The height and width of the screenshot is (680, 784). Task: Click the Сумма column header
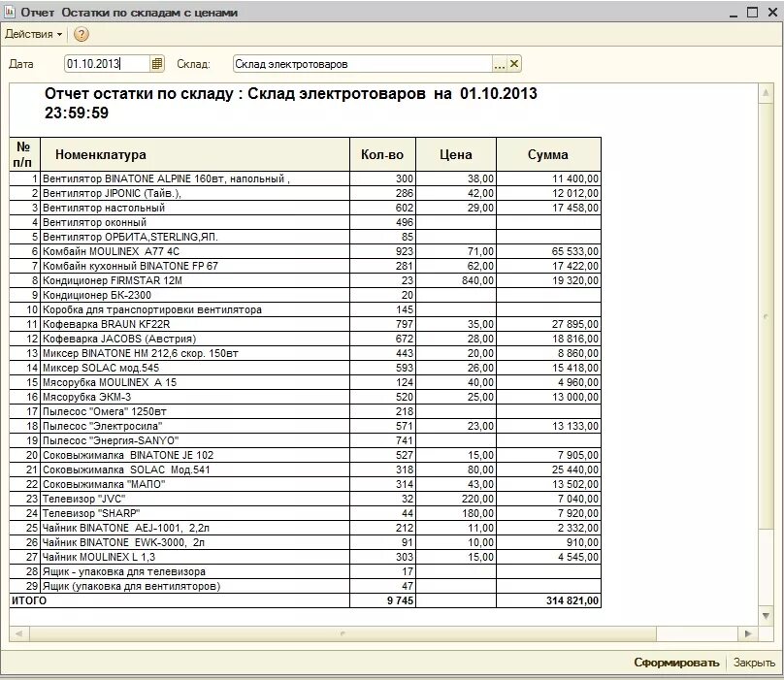548,154
